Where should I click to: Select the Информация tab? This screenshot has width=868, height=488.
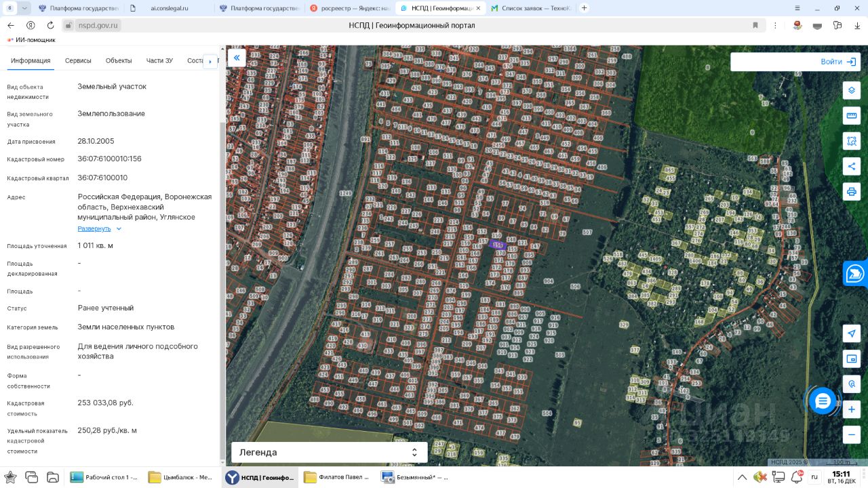click(x=31, y=61)
